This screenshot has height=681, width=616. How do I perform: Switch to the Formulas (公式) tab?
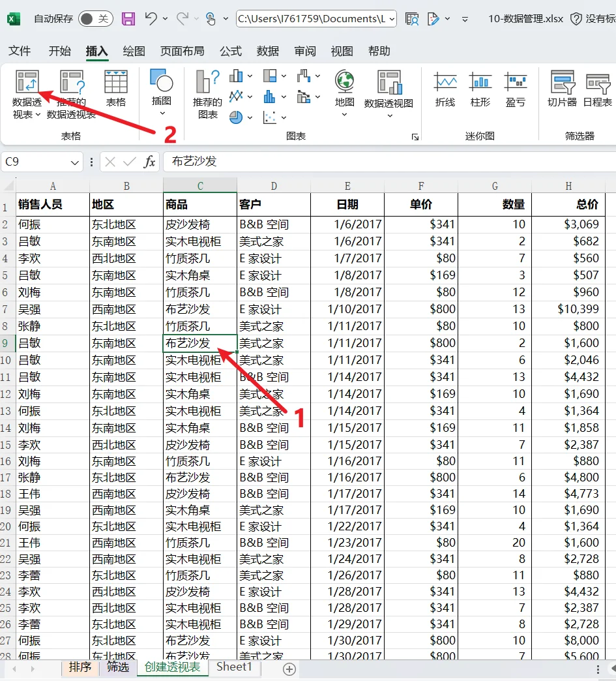pyautogui.click(x=231, y=51)
